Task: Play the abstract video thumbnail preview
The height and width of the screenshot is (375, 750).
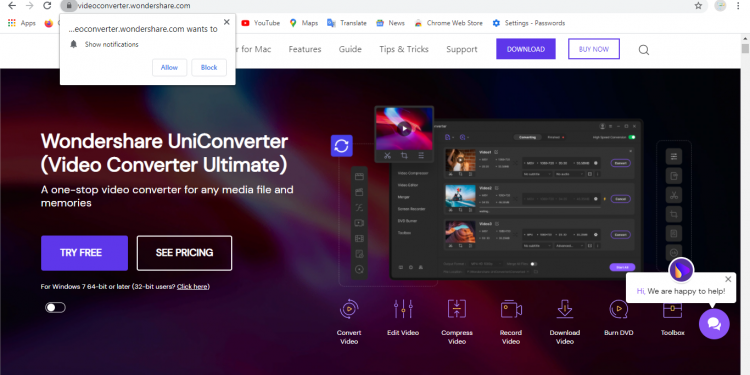Action: coord(404,128)
